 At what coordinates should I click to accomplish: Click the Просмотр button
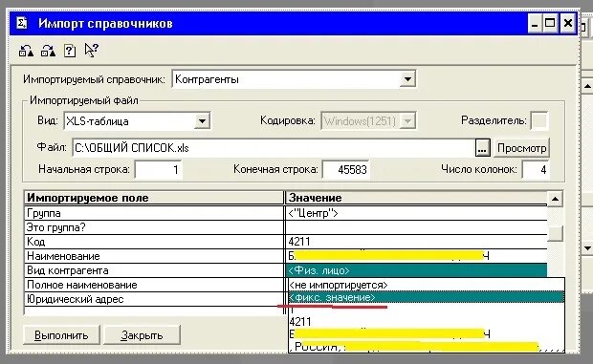pos(521,148)
